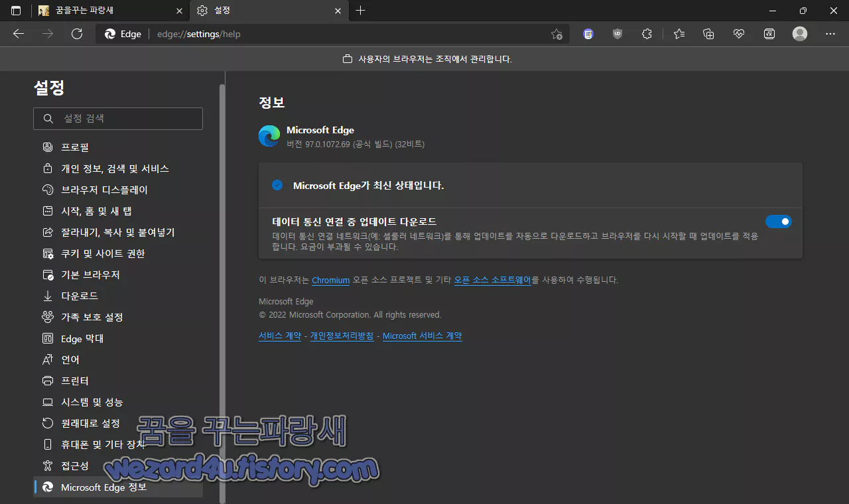This screenshot has height=504, width=849.
Task: Open the Settings and more ellipsis menu
Action: pos(830,34)
